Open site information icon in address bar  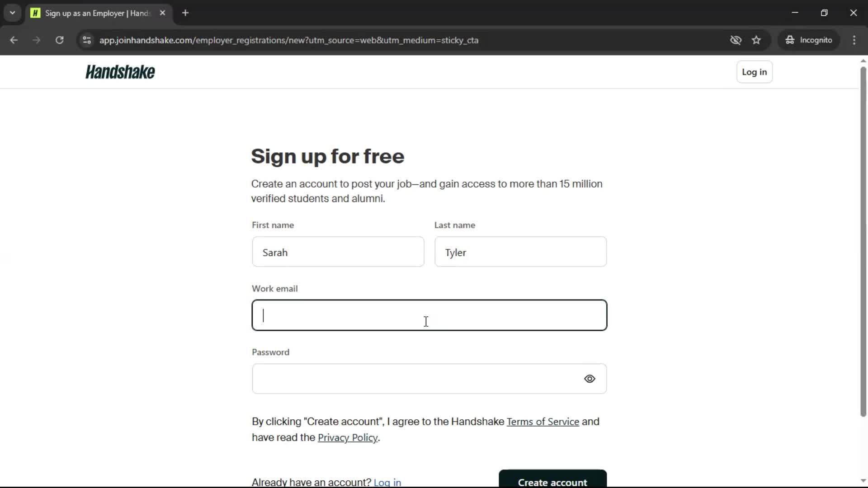pos(87,40)
